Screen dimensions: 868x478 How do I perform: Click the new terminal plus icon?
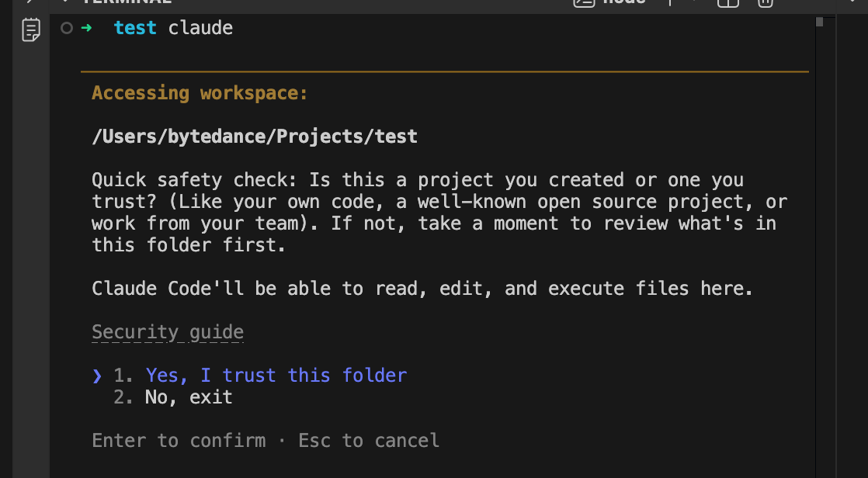670,2
